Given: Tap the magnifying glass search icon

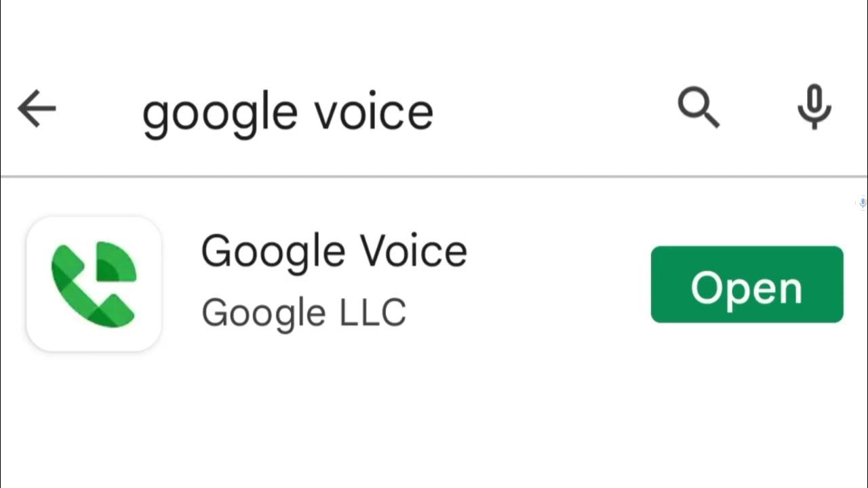Looking at the screenshot, I should point(698,108).
